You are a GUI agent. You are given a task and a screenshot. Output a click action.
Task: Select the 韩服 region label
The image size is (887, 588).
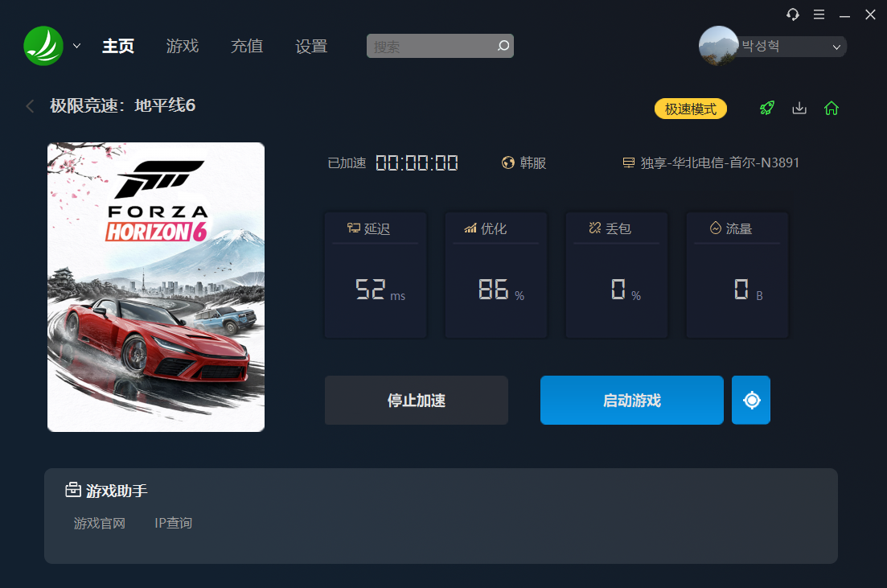coord(533,163)
